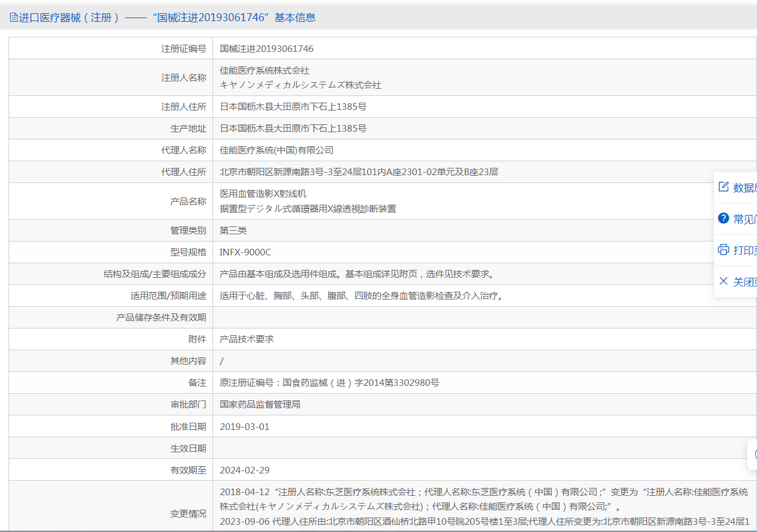Click the date value 2019-03-01
Viewport: 757px width, 532px height.
tap(244, 426)
